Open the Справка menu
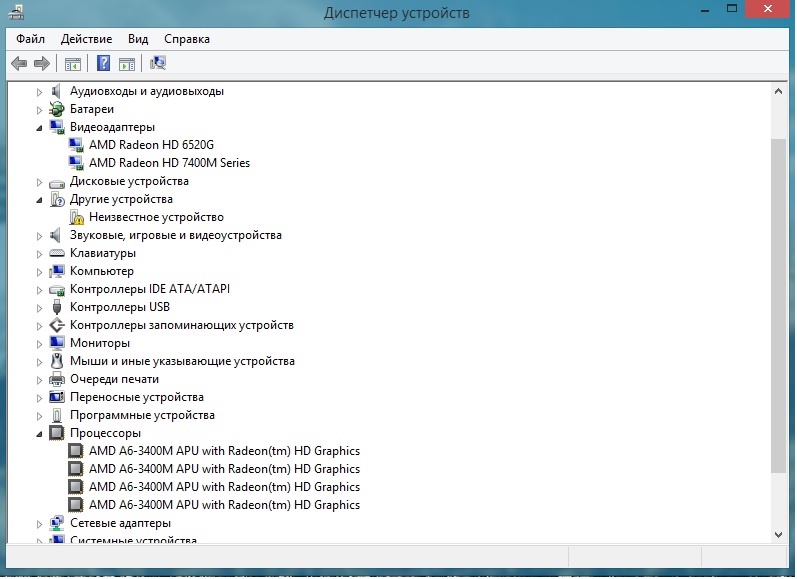Viewport: 797px width, 579px height. 187,39
